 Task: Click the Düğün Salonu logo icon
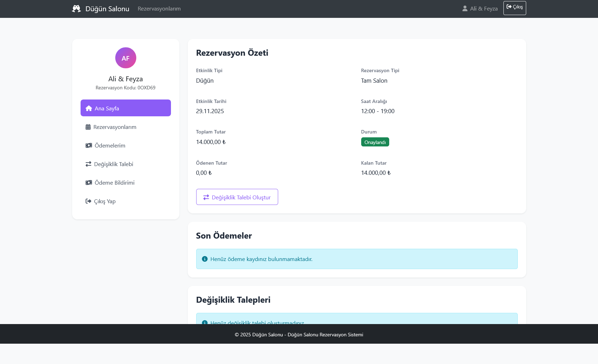(x=76, y=9)
